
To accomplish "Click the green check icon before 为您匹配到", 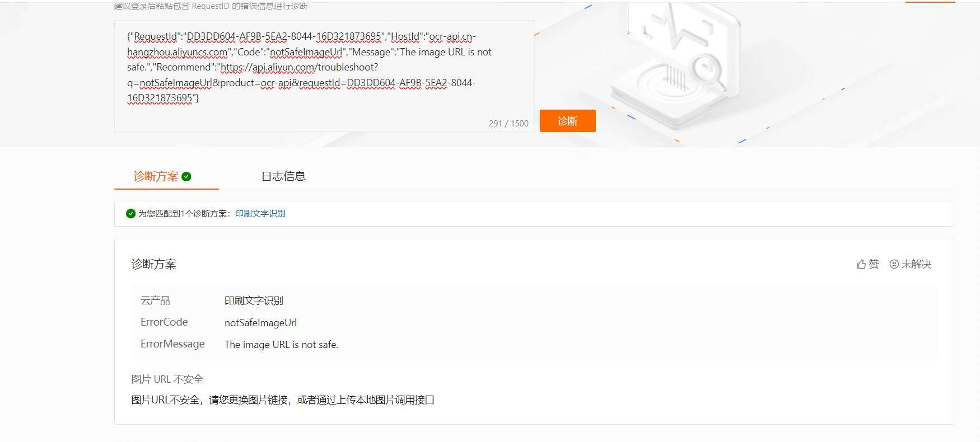I will tap(131, 213).
